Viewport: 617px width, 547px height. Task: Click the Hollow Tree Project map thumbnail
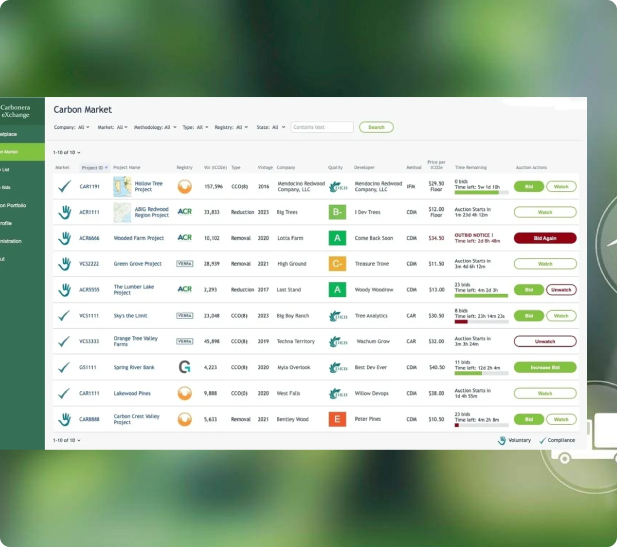tap(122, 186)
